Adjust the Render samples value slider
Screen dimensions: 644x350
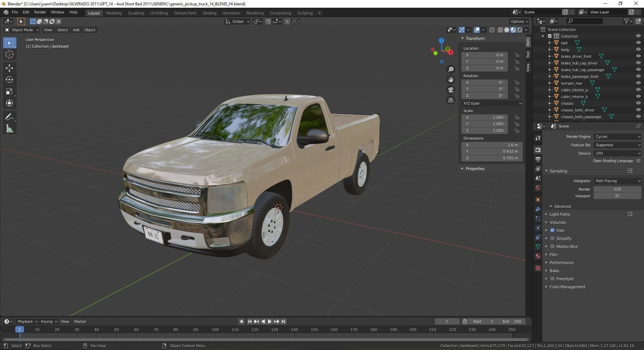[617, 189]
